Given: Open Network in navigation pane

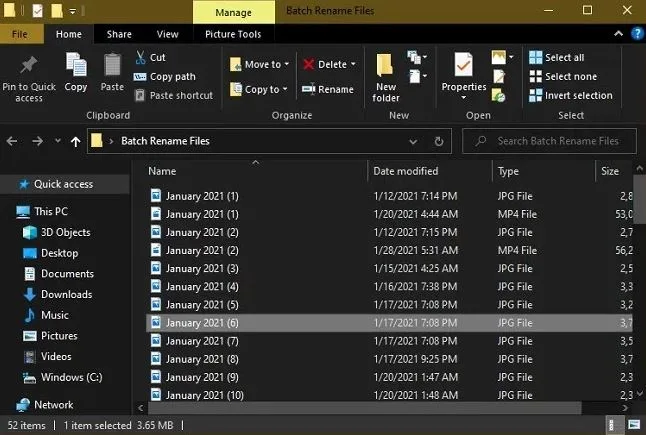Looking at the screenshot, I should pyautogui.click(x=44, y=405).
